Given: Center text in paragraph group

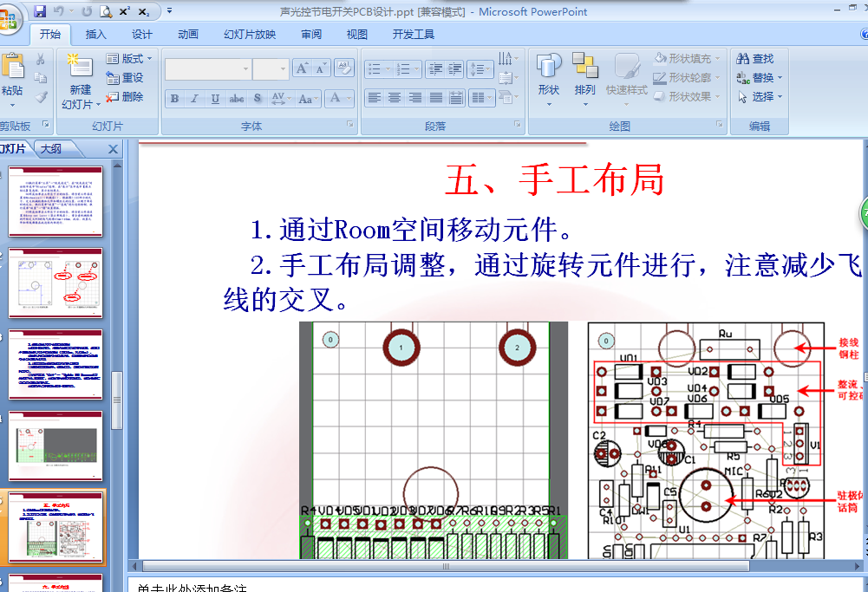Looking at the screenshot, I should click(395, 98).
